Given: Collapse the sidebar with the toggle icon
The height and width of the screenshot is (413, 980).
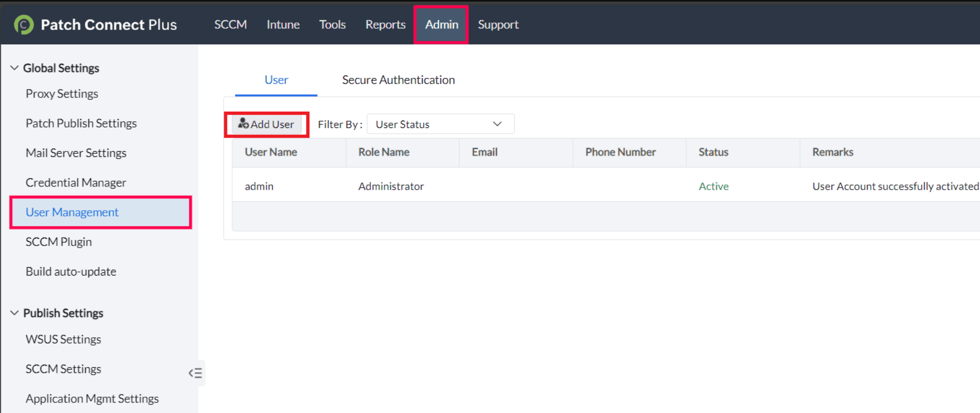Looking at the screenshot, I should (x=195, y=373).
